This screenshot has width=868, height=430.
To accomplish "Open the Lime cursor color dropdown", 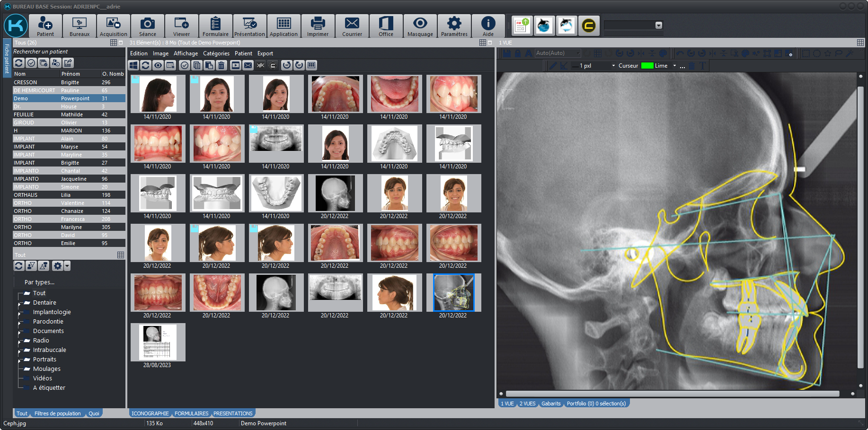I will point(674,66).
